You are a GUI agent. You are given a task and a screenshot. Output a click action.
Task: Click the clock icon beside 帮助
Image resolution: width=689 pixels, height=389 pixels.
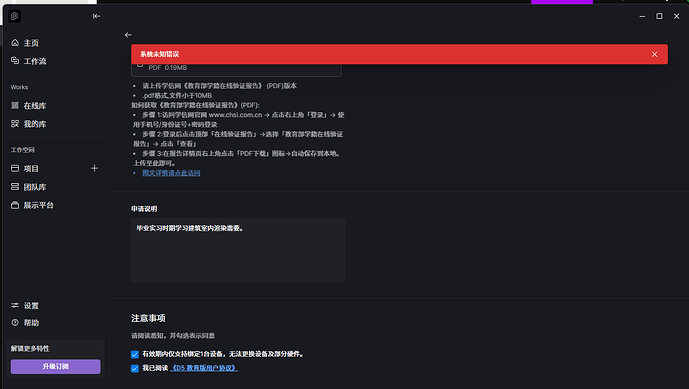(x=15, y=323)
